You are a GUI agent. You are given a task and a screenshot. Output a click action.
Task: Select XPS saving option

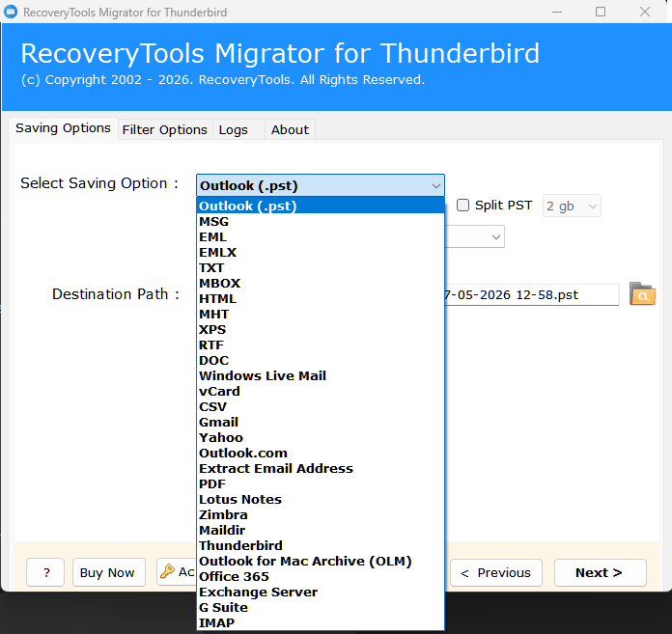click(321, 329)
